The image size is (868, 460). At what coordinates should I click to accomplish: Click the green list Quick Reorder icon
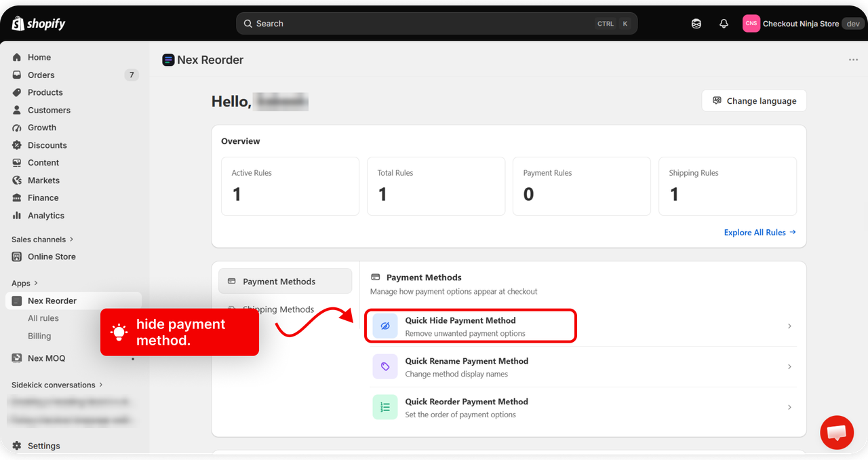[385, 408]
